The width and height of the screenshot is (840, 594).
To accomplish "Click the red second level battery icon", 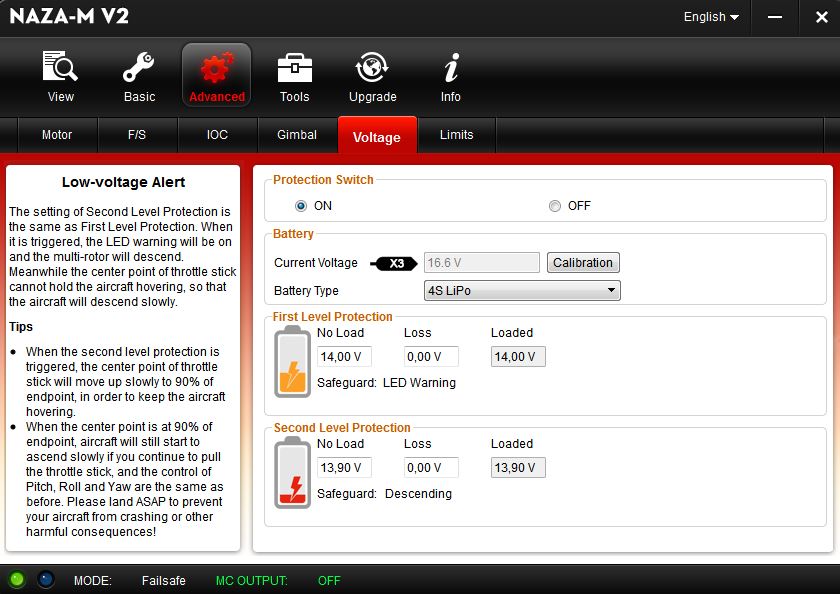I will pos(292,472).
